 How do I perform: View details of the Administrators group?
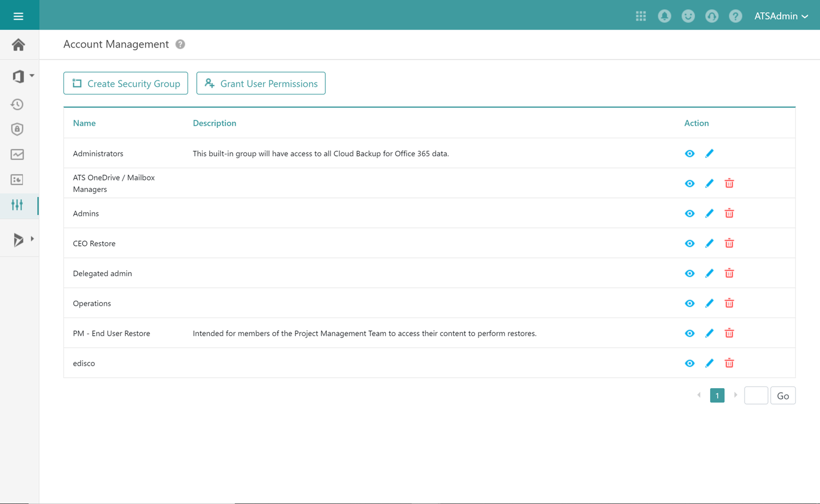689,153
